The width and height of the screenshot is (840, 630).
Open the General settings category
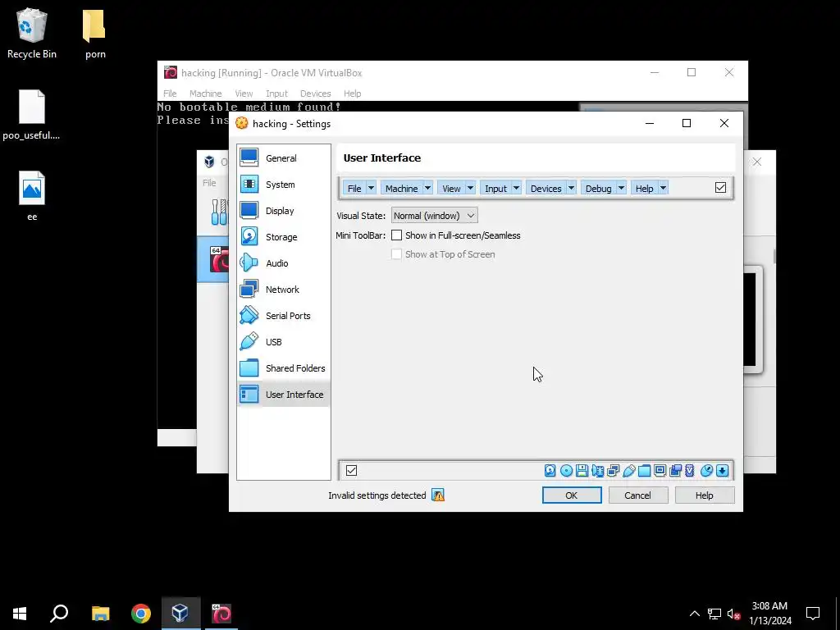(x=283, y=158)
